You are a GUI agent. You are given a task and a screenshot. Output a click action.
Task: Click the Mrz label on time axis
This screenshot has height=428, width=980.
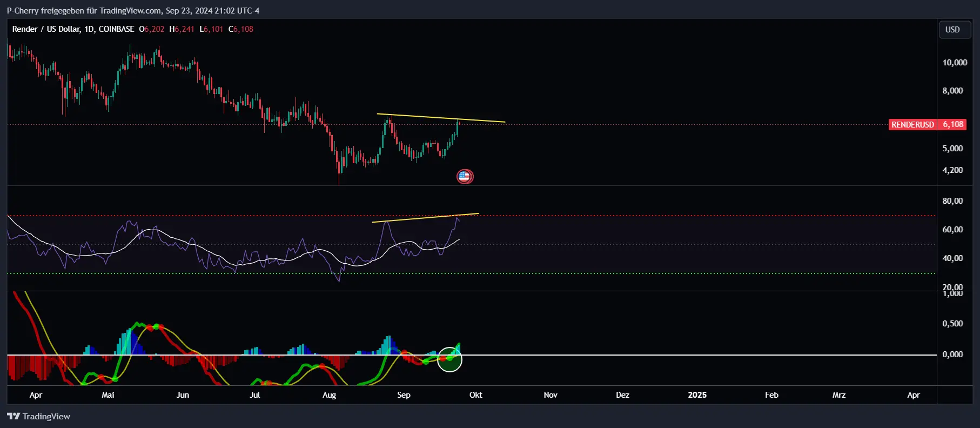(x=839, y=395)
